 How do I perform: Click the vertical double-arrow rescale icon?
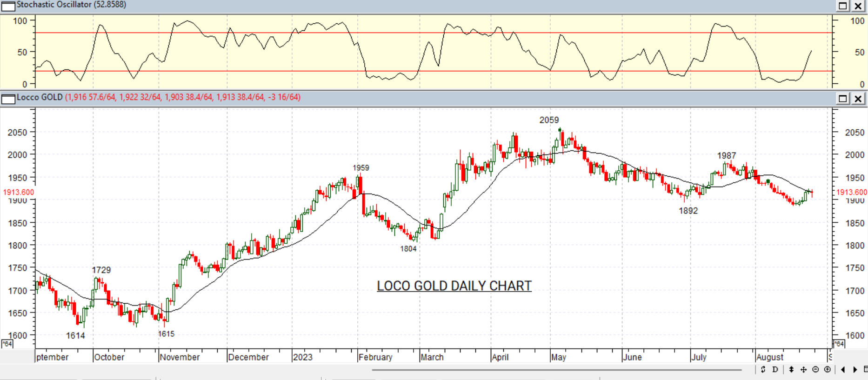pos(791,369)
